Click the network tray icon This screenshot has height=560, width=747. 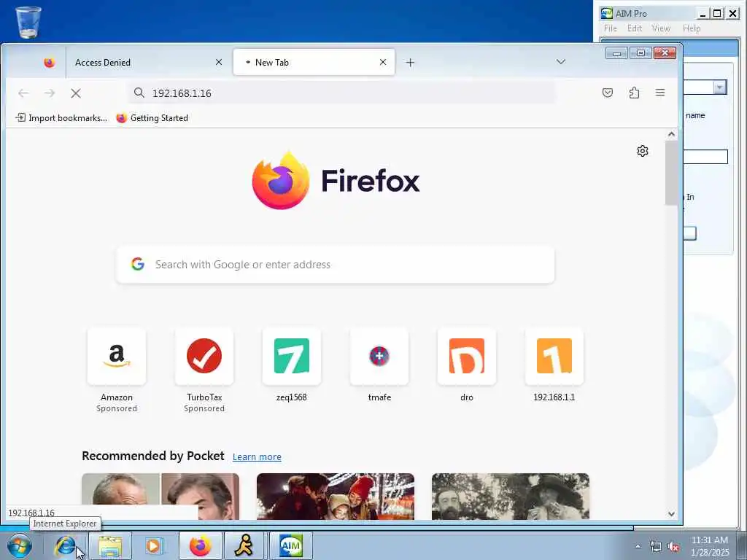[x=656, y=546]
